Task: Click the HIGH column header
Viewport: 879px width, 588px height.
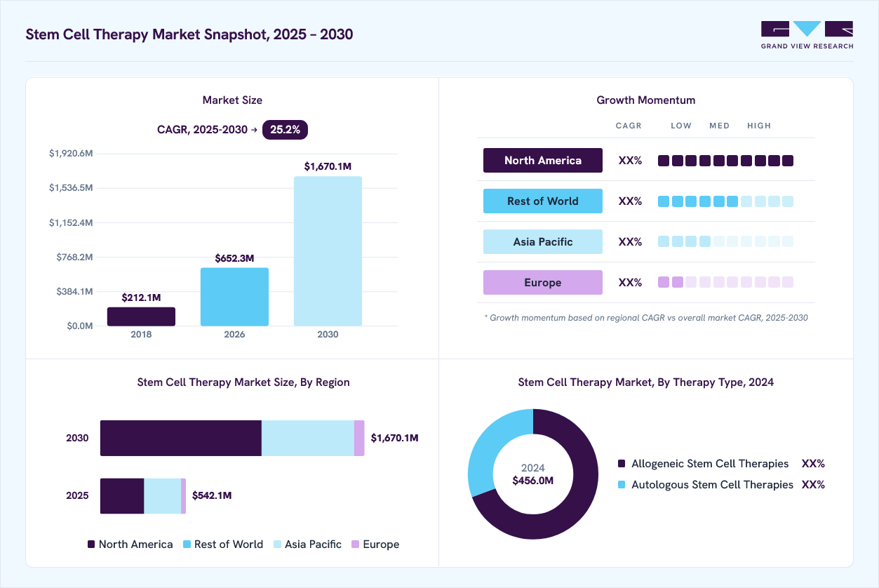Action: pyautogui.click(x=759, y=126)
